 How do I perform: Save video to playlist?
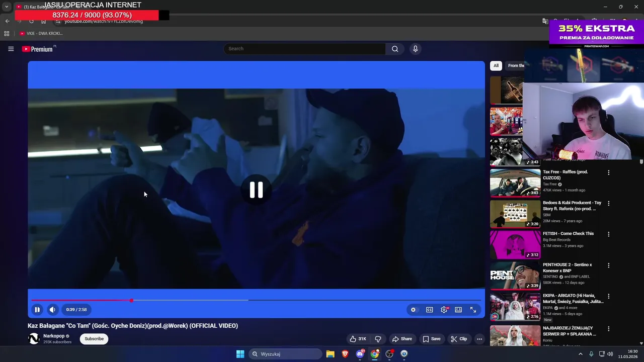pos(432,339)
